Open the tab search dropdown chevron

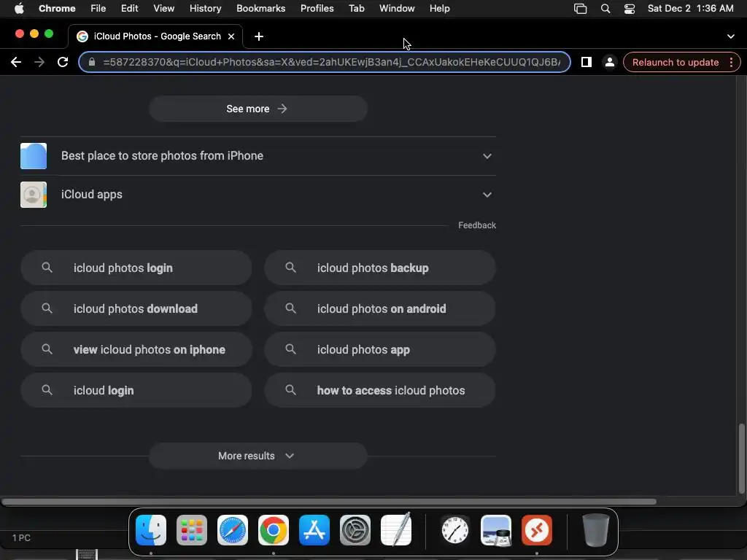point(730,36)
